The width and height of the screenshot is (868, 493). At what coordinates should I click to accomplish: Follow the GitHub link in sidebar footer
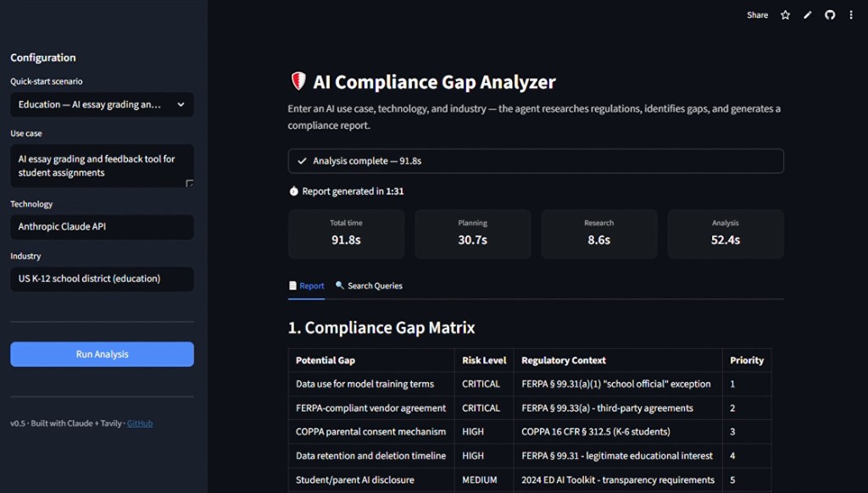click(x=140, y=424)
